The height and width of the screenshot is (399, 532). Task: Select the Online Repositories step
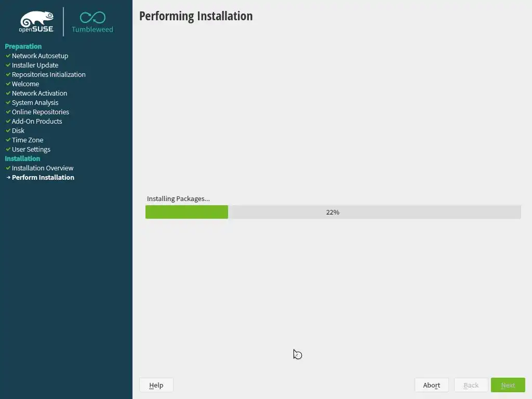(41, 112)
